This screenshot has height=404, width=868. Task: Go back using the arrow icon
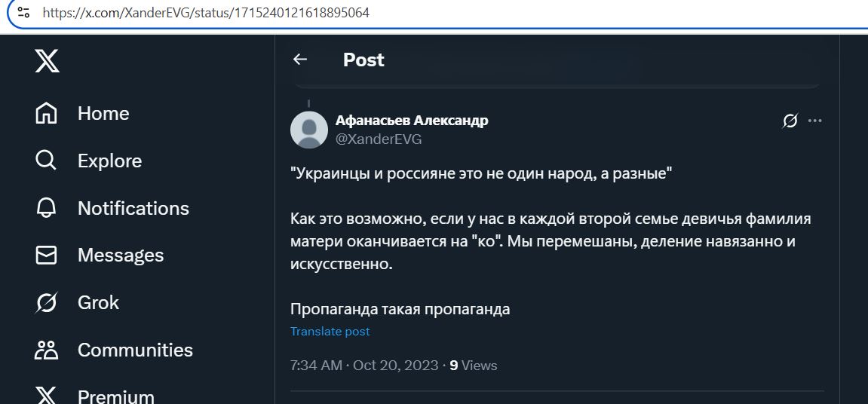coord(300,60)
